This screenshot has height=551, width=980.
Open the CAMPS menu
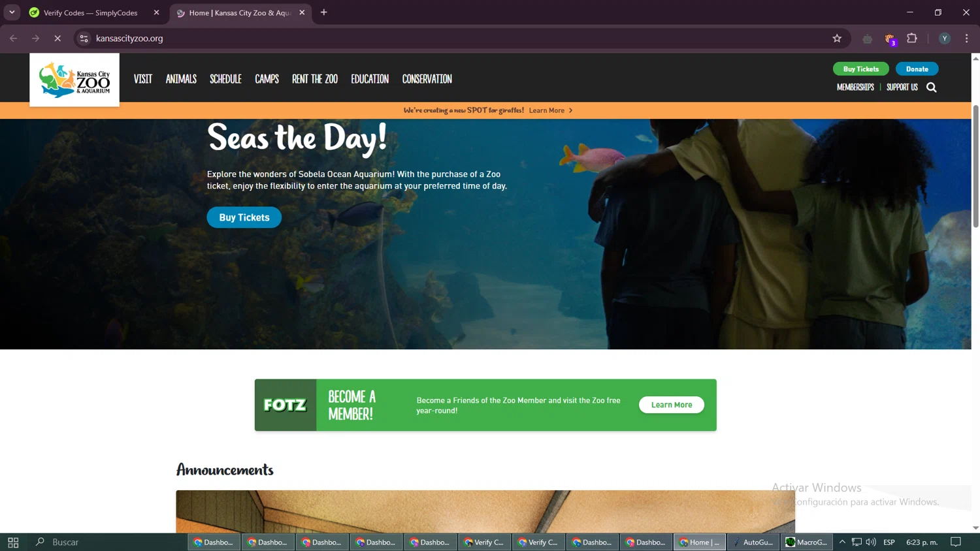click(x=267, y=79)
